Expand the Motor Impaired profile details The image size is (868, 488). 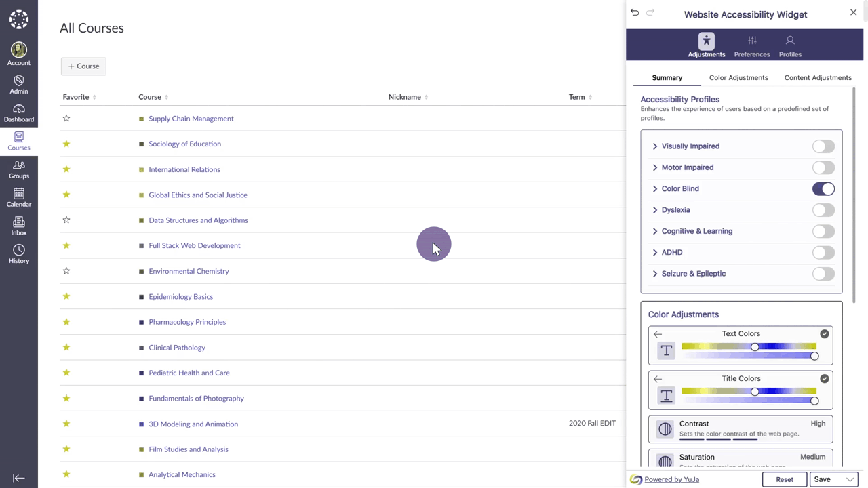point(655,167)
